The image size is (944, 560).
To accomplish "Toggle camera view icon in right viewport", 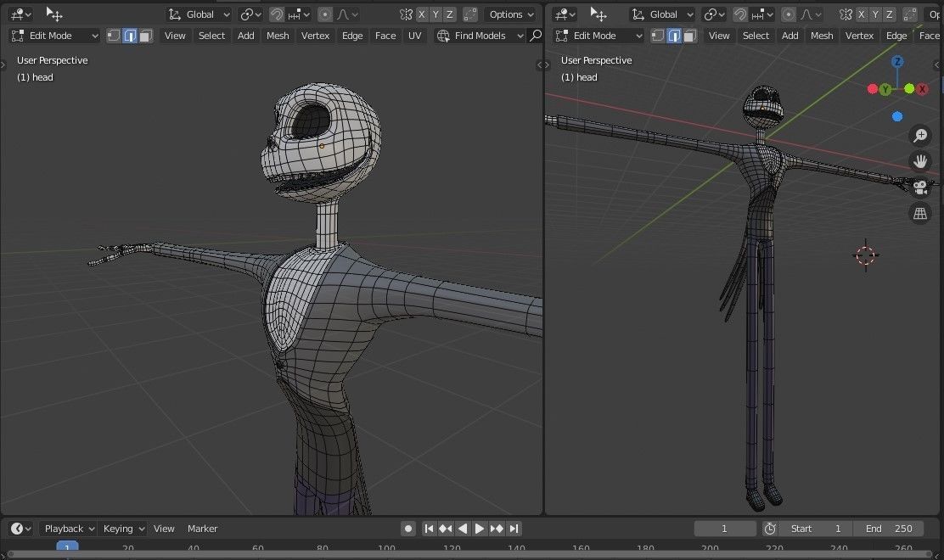I will tap(920, 187).
